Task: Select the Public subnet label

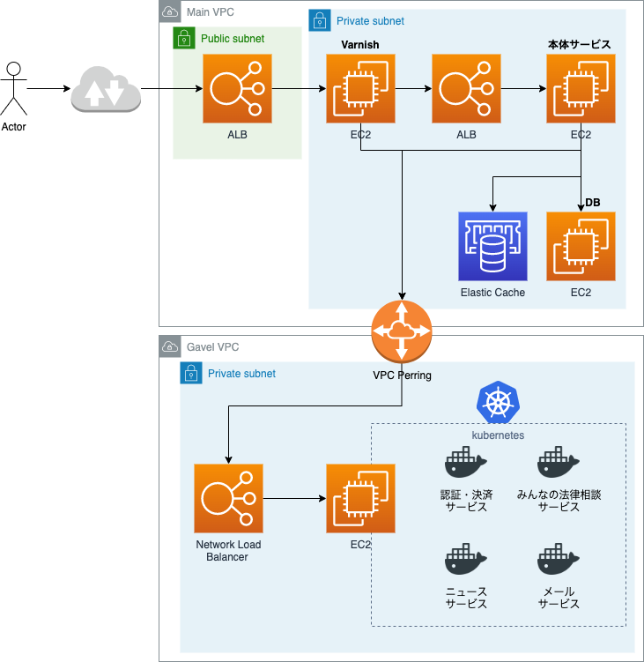Action: 233,39
